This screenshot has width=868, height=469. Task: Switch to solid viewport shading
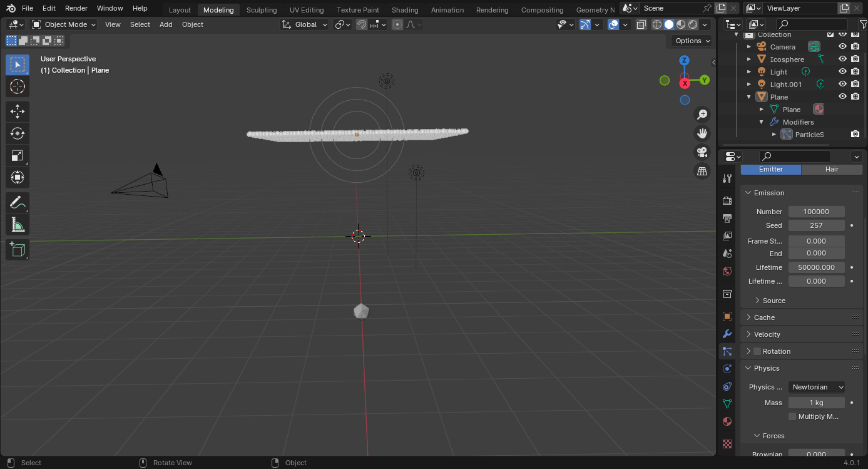(669, 24)
